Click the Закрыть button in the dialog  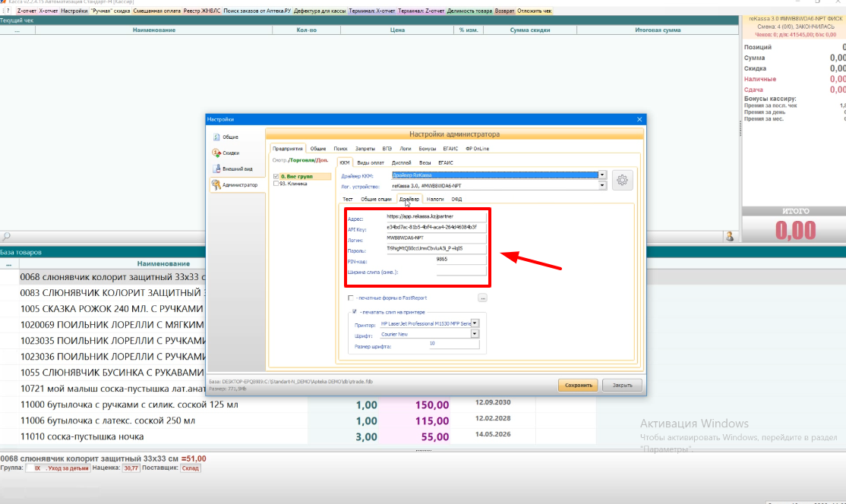pyautogui.click(x=622, y=385)
